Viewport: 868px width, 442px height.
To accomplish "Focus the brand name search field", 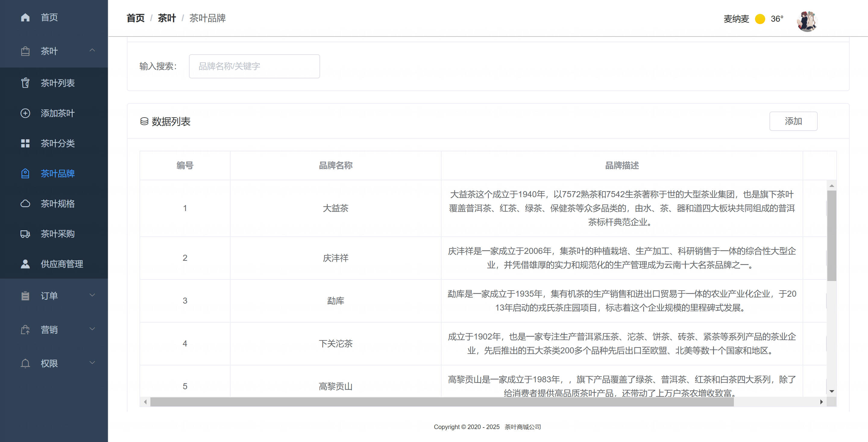I will pyautogui.click(x=254, y=66).
